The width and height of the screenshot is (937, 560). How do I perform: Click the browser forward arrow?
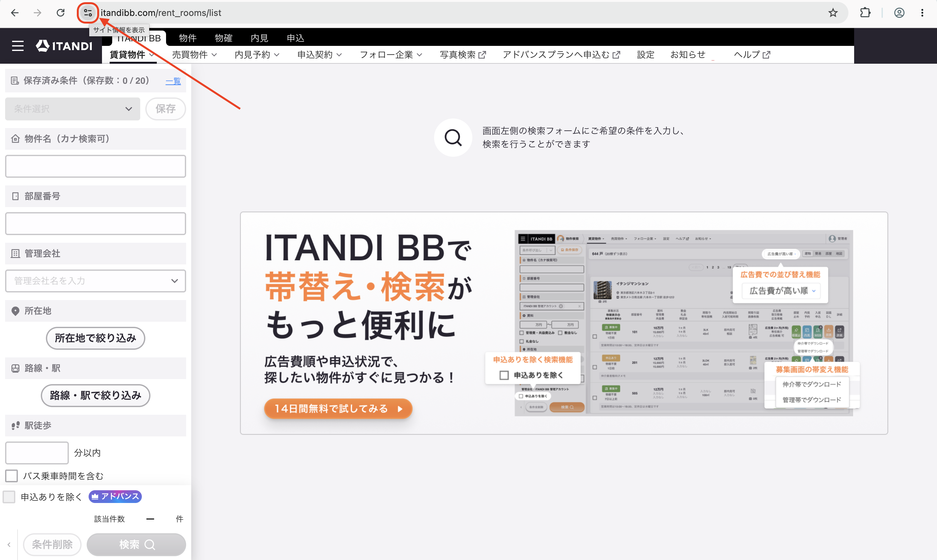(37, 13)
